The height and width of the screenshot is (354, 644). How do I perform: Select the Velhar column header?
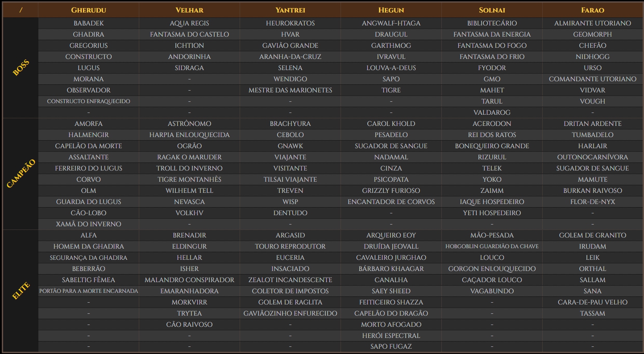point(189,10)
